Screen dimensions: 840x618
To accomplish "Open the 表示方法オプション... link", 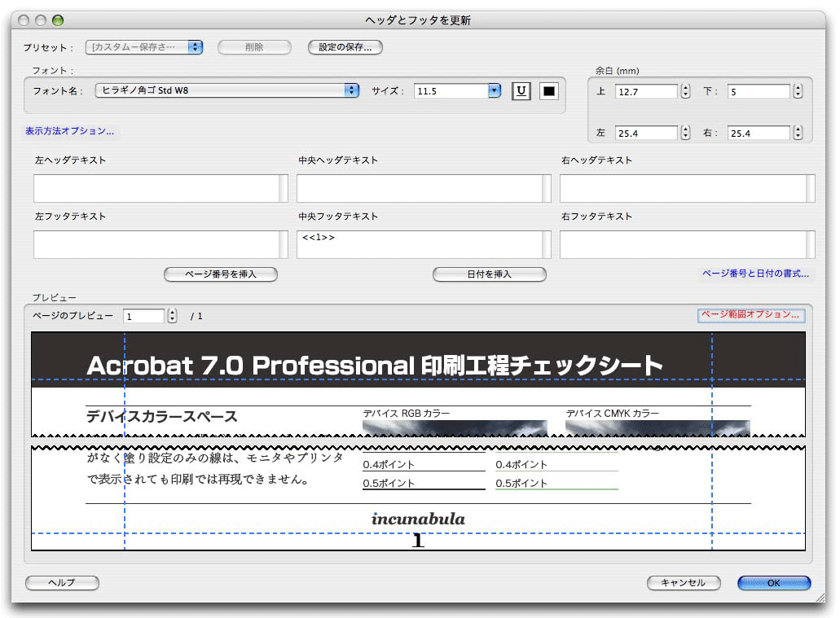I will coord(69,131).
